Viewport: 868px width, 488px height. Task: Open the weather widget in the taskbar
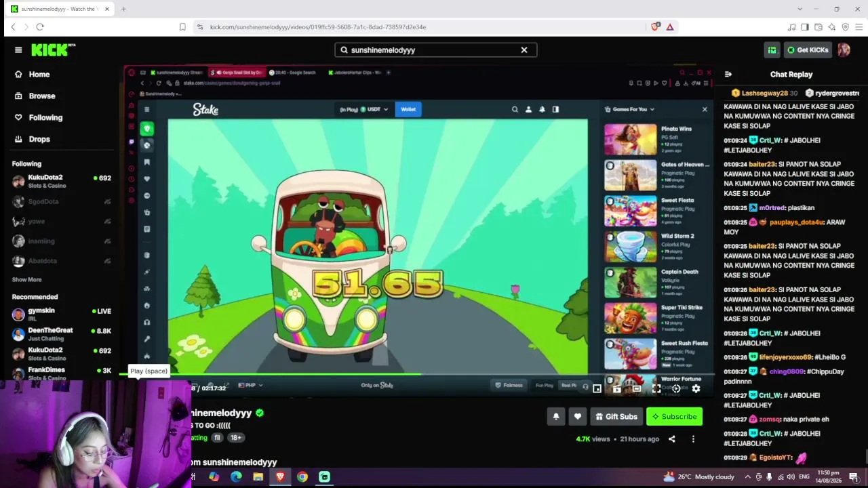click(699, 476)
